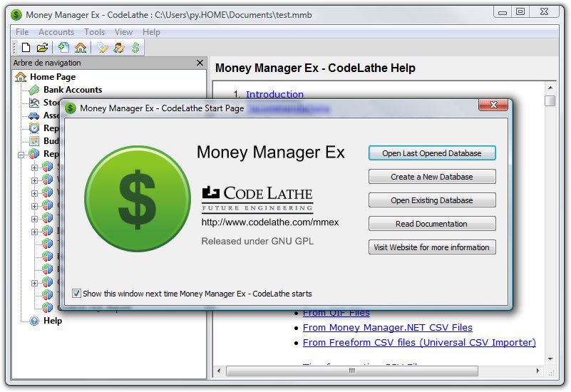Viewport: 571px width, 392px height.
Task: Click the New Account toolbar icon
Action: pyautogui.click(x=64, y=48)
